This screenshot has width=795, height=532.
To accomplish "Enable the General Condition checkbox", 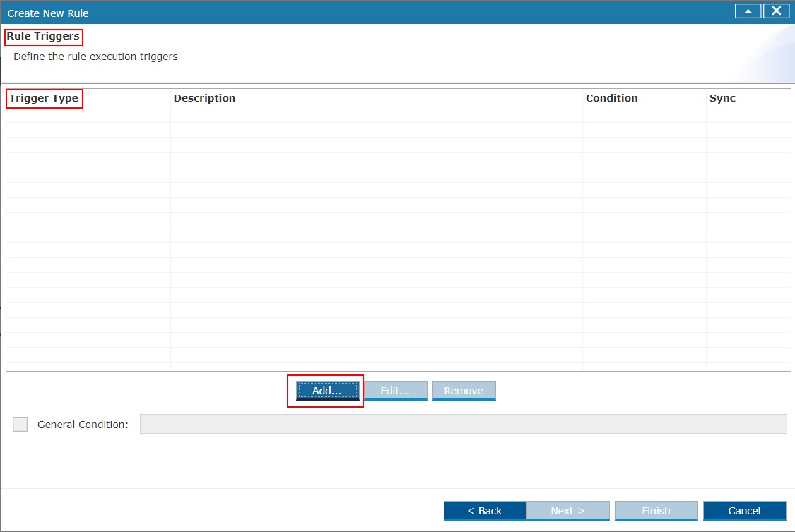I will (x=20, y=424).
